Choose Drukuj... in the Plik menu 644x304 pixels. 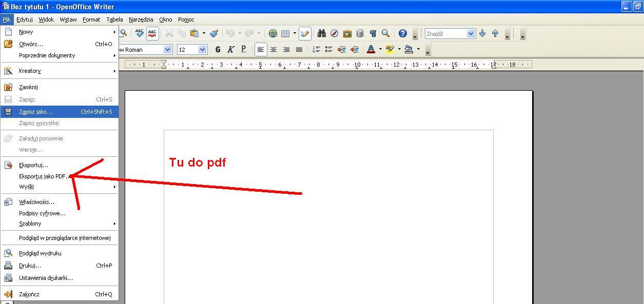tap(60, 266)
